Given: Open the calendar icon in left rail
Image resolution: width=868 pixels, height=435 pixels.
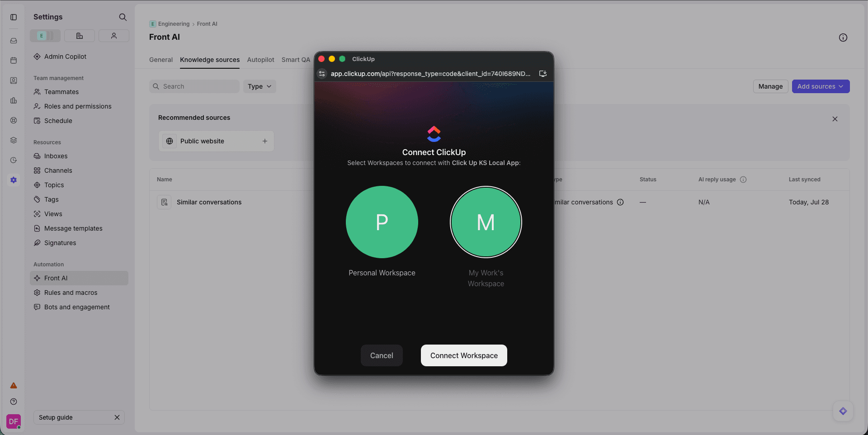Looking at the screenshot, I should (x=14, y=61).
